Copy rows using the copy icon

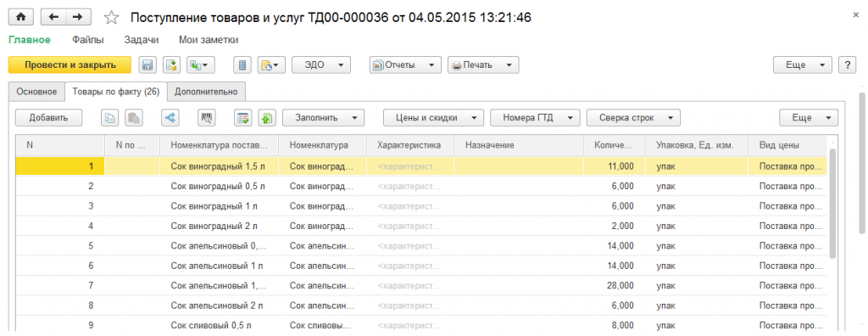coord(109,118)
